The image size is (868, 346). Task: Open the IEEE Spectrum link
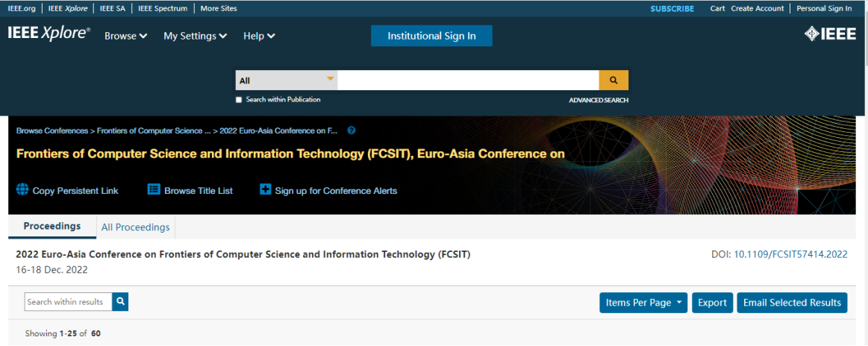point(163,8)
